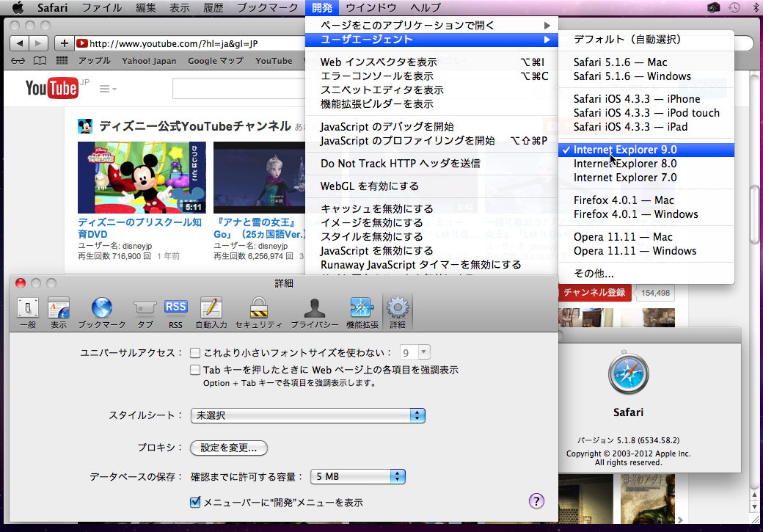Open the 5 MB database storage dropdown
Viewport: 763px width, 532px height.
point(358,476)
